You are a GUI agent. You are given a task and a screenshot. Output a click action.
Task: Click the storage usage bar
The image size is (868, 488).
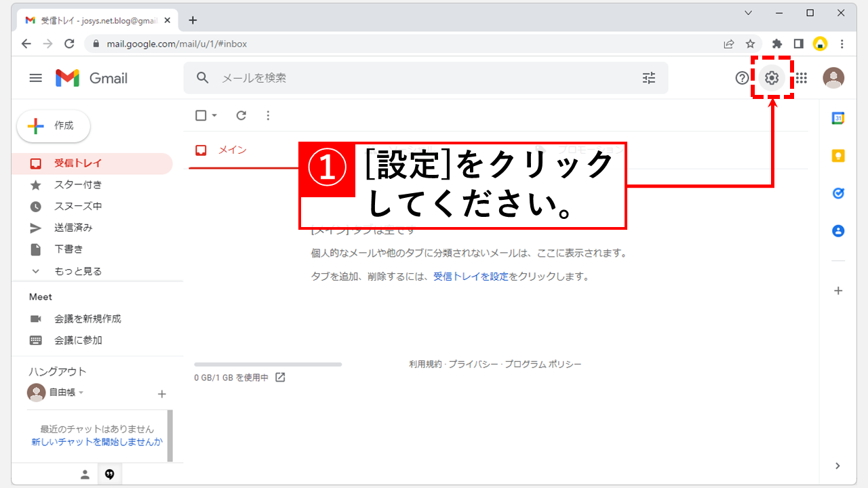click(x=268, y=365)
